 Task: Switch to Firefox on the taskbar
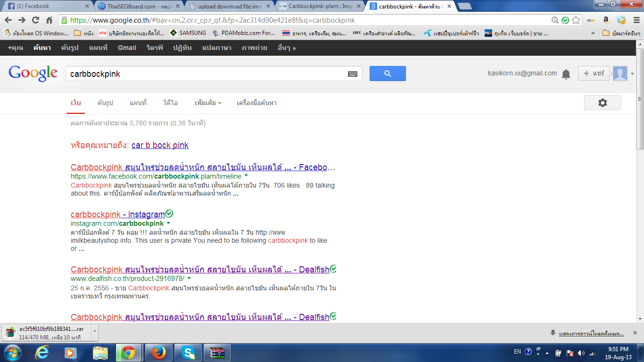pos(159,352)
